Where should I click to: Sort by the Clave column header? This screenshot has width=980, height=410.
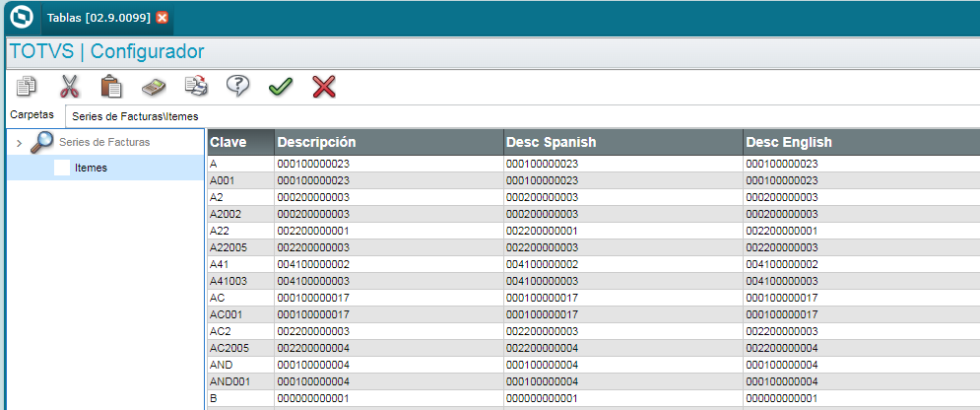click(240, 143)
